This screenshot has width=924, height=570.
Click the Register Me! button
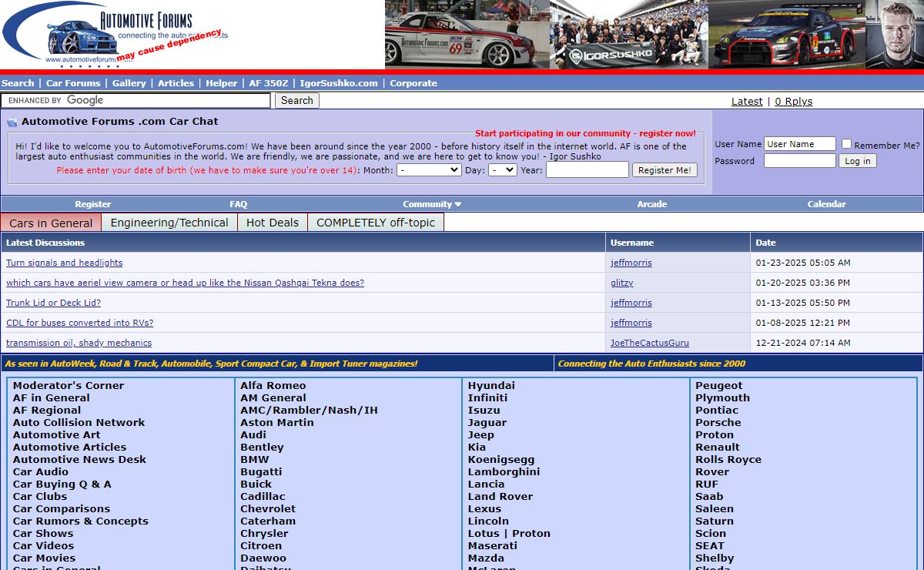(665, 170)
